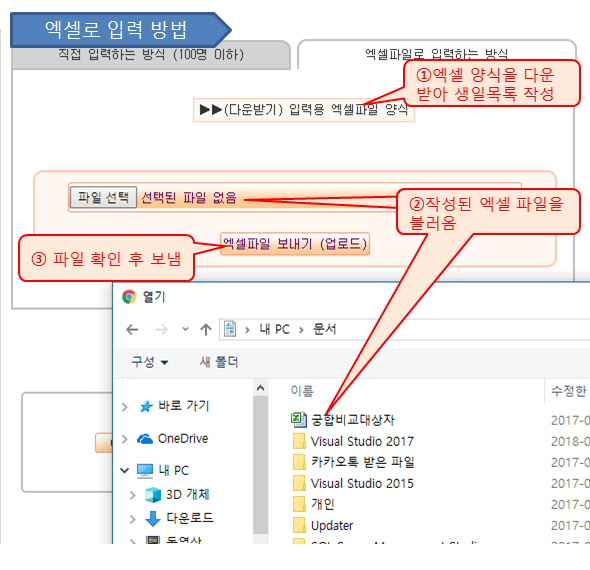Click the 다운로드 blue arrow icon
This screenshot has width=590, height=570.
[x=153, y=519]
